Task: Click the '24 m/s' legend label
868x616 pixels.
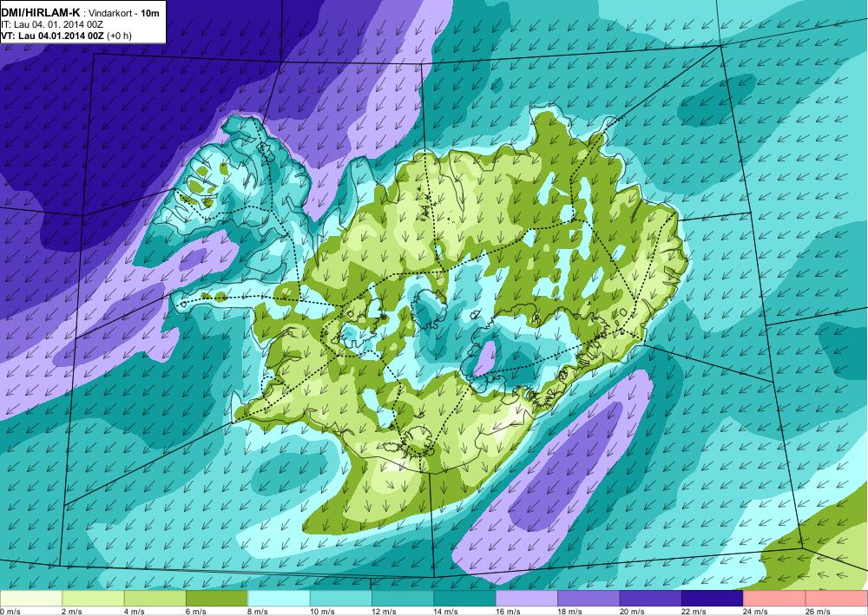Action: pyautogui.click(x=756, y=612)
